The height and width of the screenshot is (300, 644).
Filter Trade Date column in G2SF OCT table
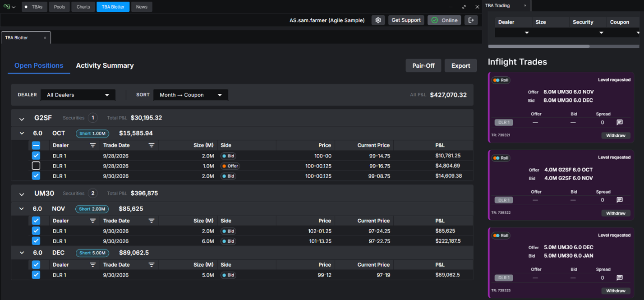(152, 145)
